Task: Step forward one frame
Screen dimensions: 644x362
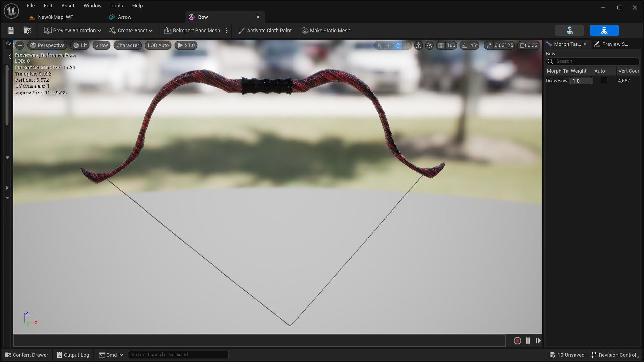Action: (538, 341)
